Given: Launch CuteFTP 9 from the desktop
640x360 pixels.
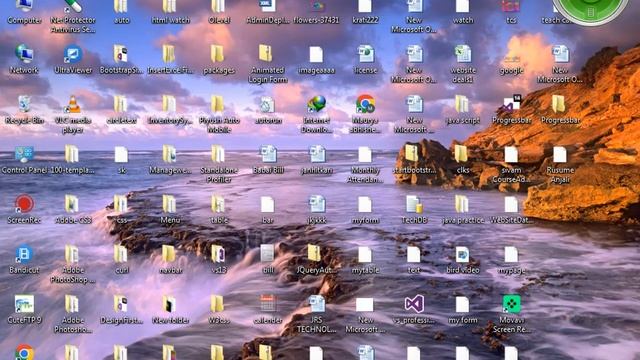Looking at the screenshot, I should coord(24,304).
